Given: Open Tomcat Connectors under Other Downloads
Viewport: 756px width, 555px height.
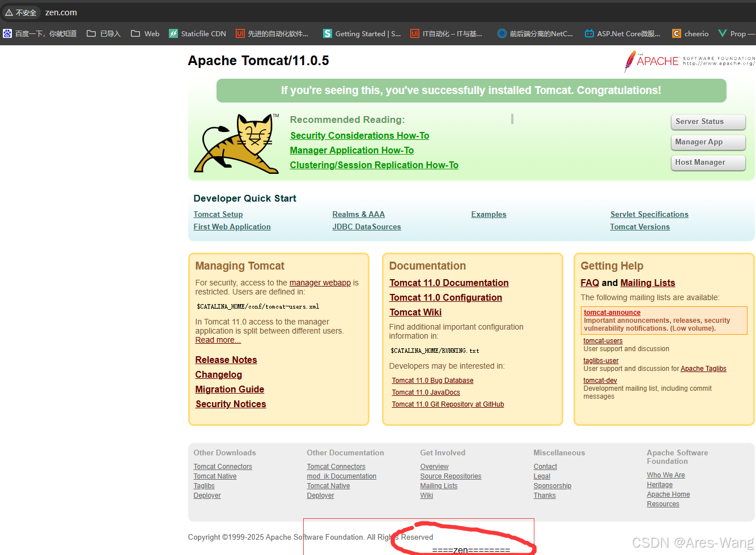Looking at the screenshot, I should coord(223,467).
